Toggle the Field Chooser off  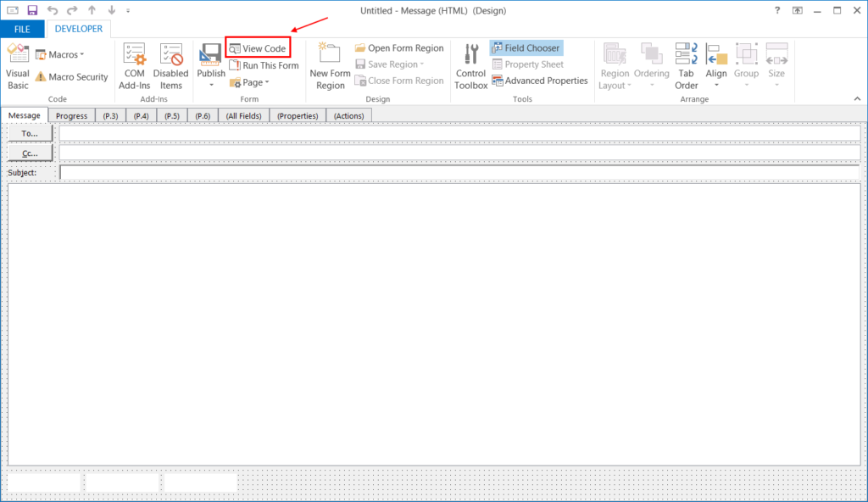[x=526, y=47]
